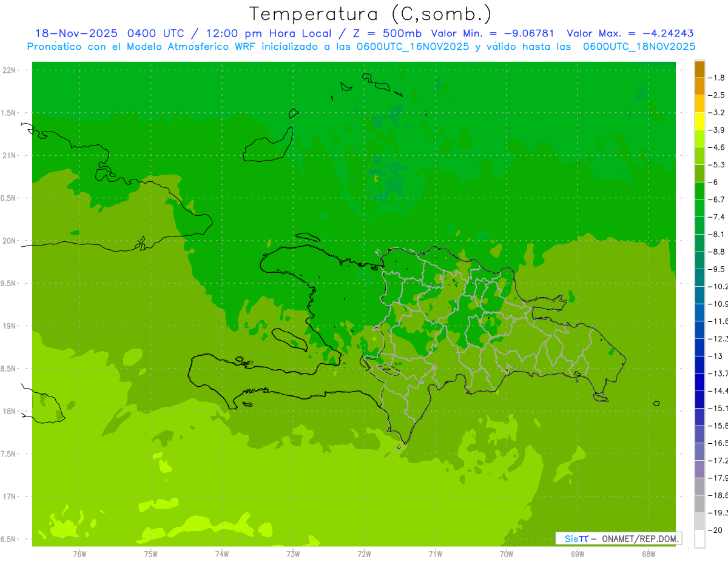Click the colorbar label "-5.3"
728x562 pixels.
click(x=717, y=164)
